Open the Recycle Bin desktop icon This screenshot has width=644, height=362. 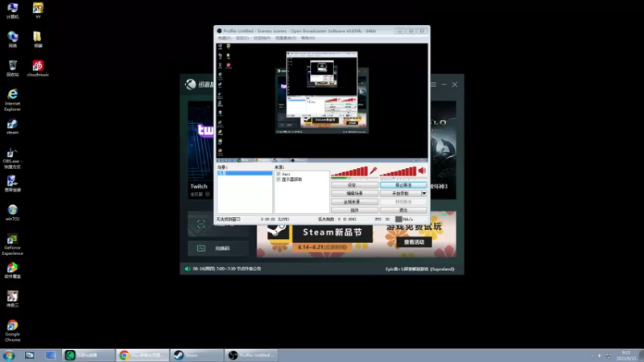point(12,68)
